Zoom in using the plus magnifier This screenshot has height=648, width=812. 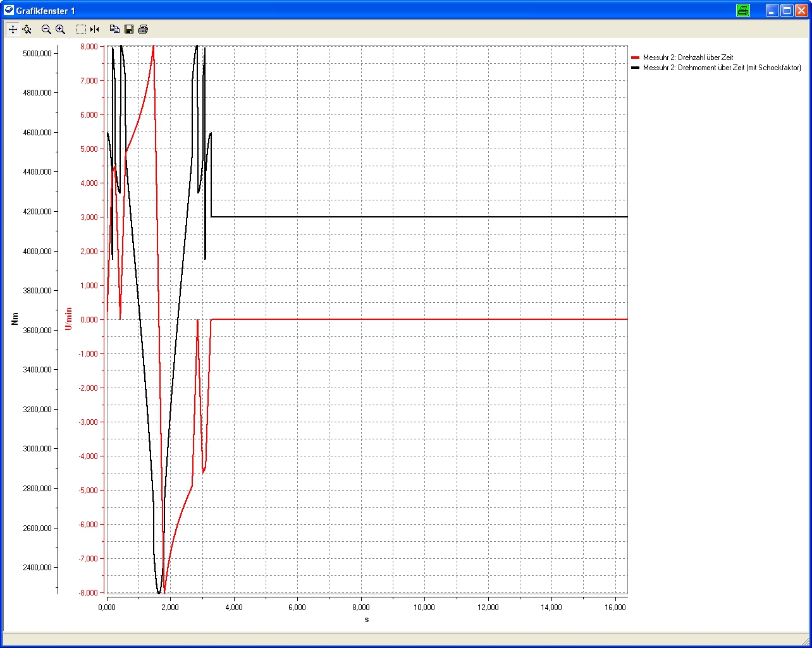pyautogui.click(x=61, y=29)
